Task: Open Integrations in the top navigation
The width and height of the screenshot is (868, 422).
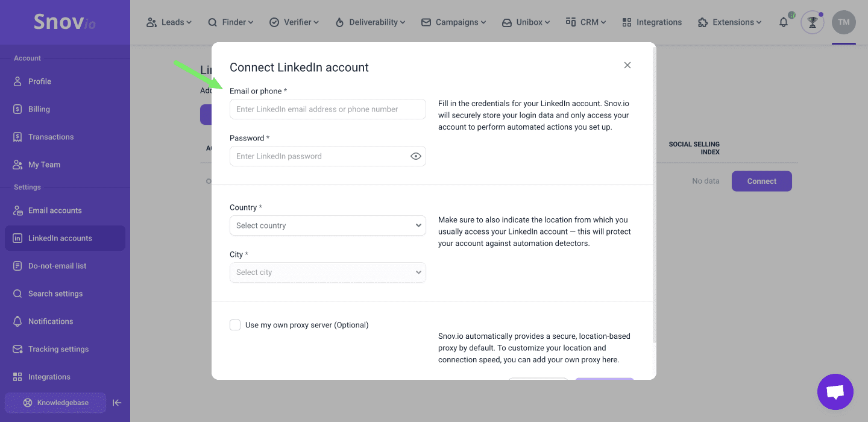Action: tap(652, 22)
